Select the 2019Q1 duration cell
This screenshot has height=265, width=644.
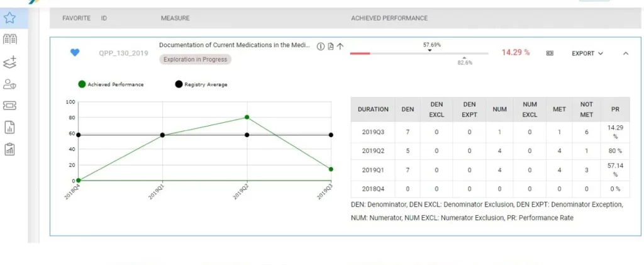(373, 170)
